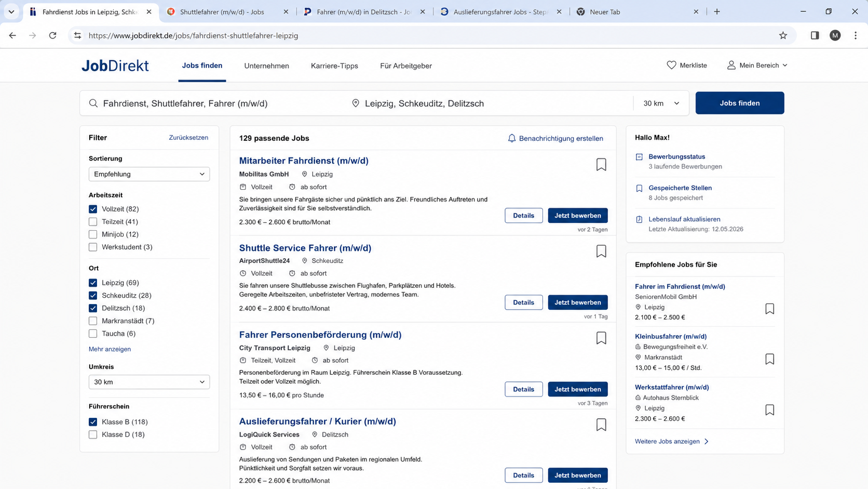
Task: Click the JobDirekt logo
Action: pyautogui.click(x=115, y=65)
